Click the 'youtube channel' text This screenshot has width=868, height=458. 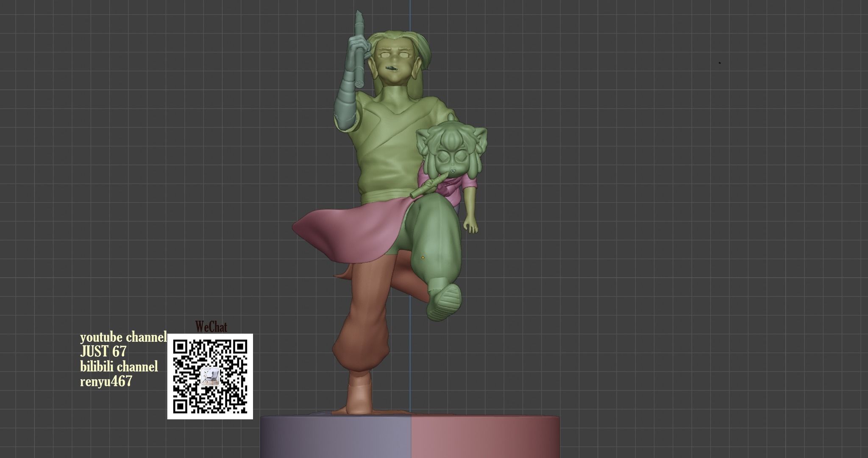click(x=123, y=338)
